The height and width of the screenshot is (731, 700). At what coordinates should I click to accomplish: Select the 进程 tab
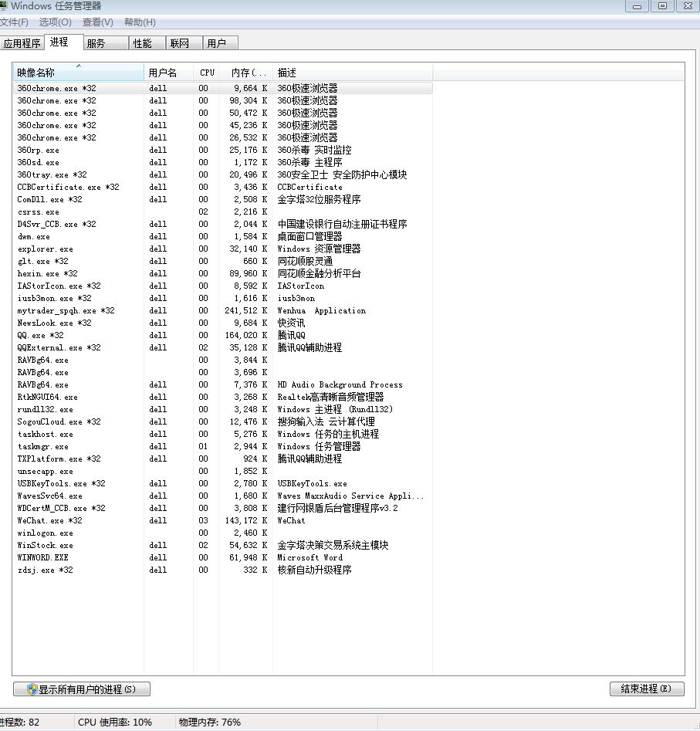click(64, 42)
